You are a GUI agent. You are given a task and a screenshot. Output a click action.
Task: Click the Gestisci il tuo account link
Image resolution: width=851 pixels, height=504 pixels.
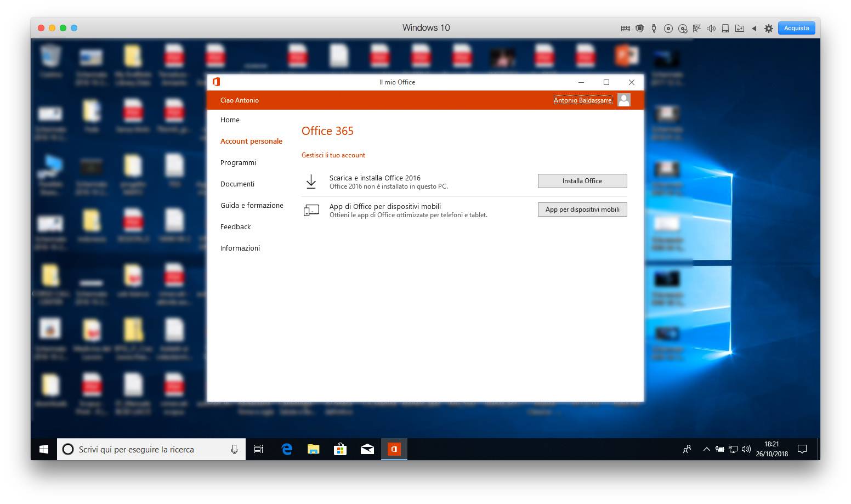[x=333, y=155]
